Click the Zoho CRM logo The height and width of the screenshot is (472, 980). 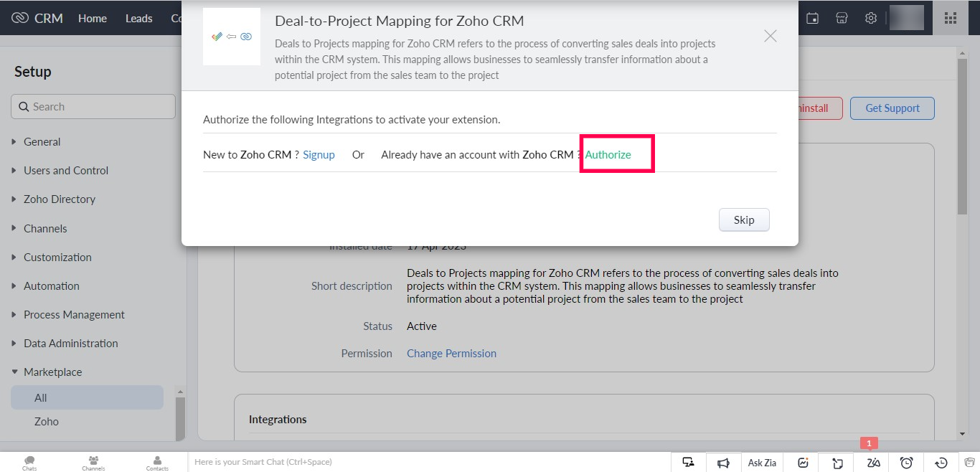point(37,18)
